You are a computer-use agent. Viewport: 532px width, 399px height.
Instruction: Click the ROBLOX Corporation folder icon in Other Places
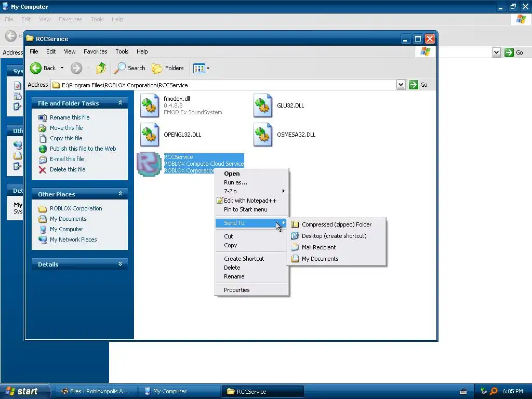(x=43, y=209)
